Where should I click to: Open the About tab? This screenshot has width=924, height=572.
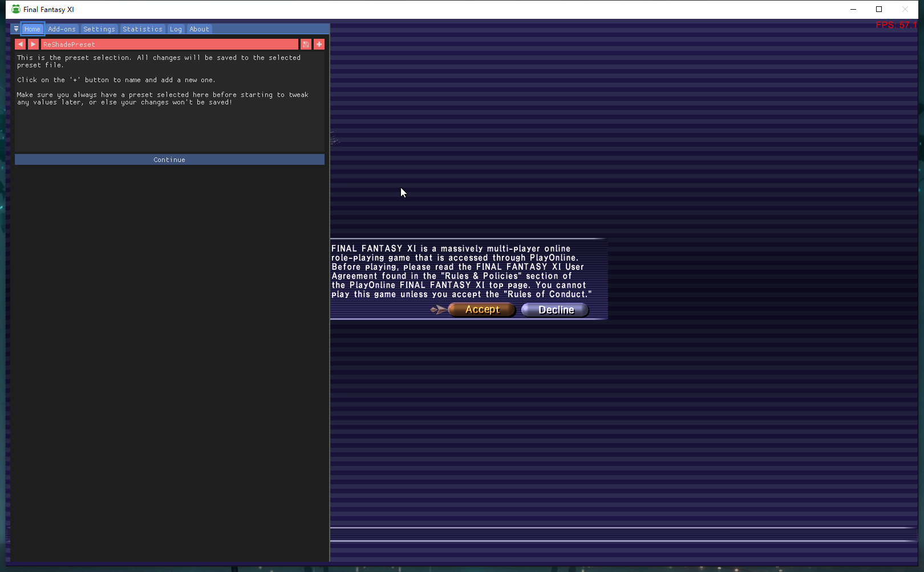click(199, 29)
